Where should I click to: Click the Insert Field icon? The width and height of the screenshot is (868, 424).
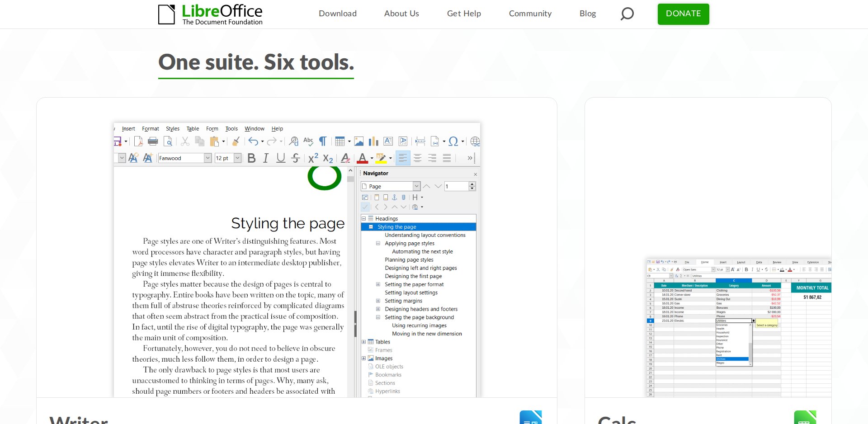coord(435,141)
